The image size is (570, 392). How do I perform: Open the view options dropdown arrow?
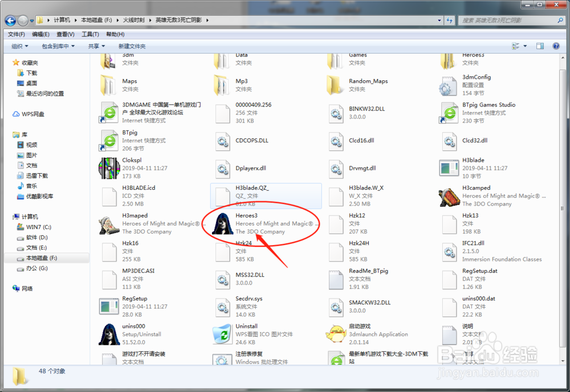tap(525, 46)
